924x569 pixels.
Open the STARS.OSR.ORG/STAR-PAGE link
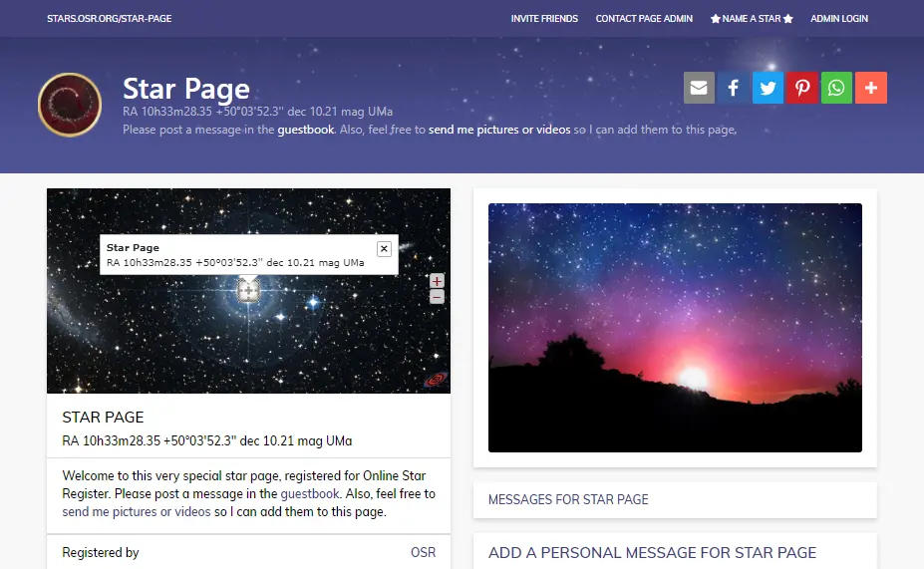pyautogui.click(x=109, y=19)
